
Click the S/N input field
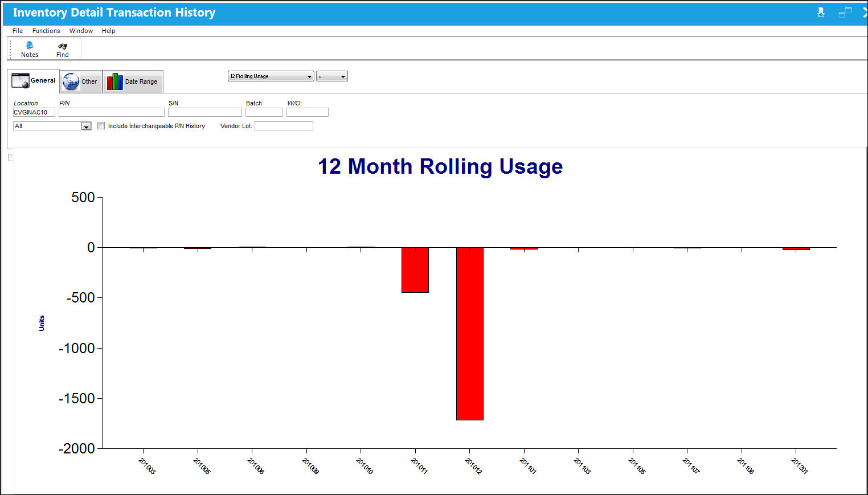205,112
